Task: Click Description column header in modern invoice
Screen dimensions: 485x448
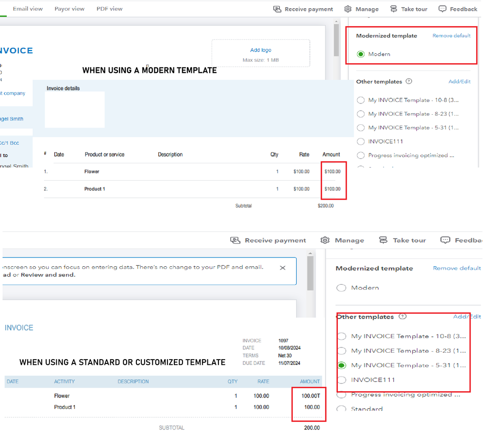Action: (170, 155)
